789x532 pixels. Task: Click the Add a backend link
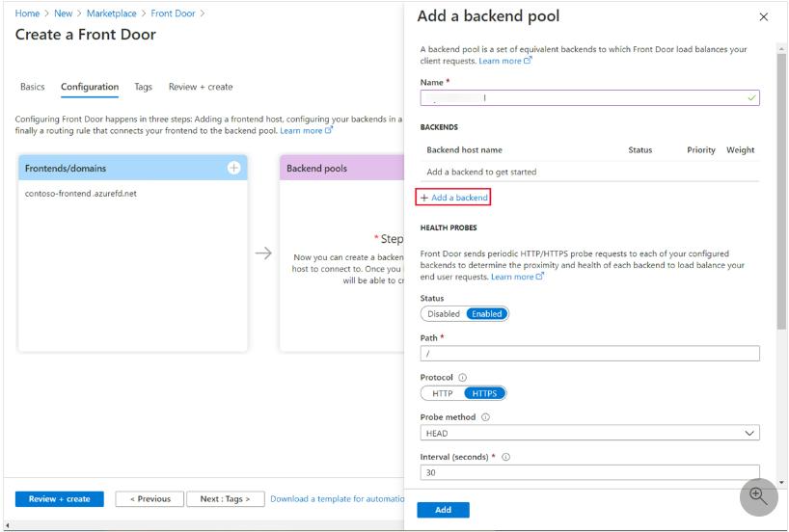(453, 198)
